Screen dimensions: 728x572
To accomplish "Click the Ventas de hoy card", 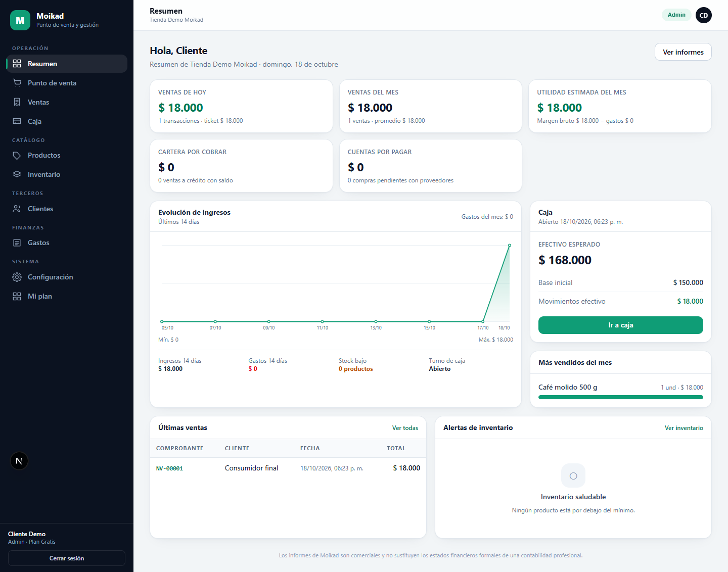I will pos(241,106).
